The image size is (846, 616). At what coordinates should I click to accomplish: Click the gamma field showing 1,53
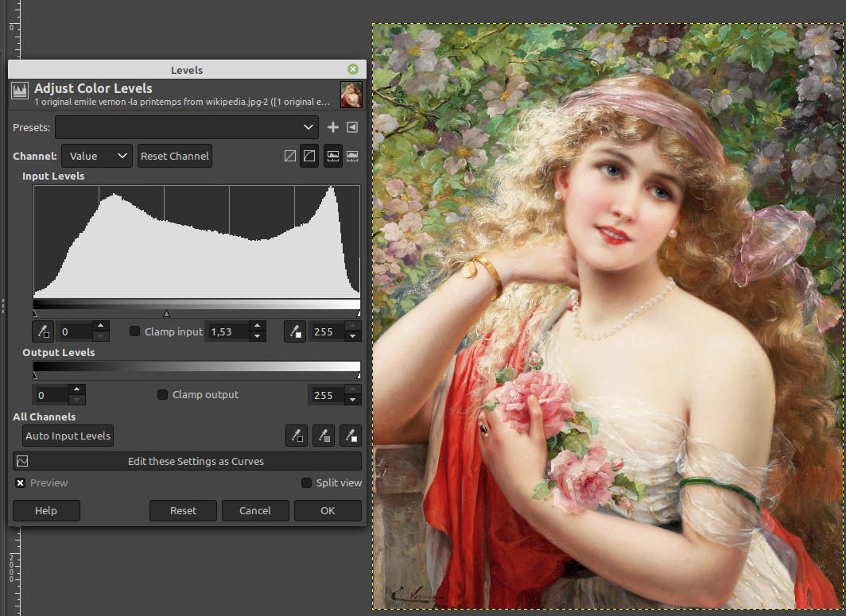click(x=227, y=331)
